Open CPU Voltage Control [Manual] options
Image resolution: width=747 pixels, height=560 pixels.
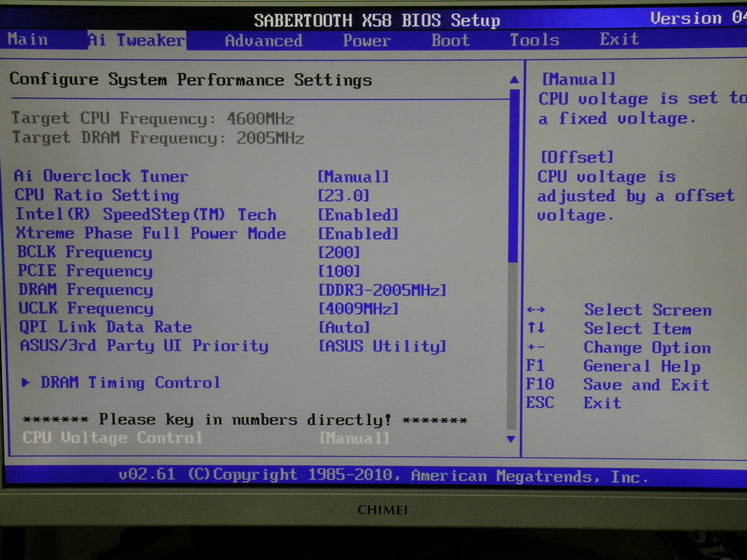354,437
